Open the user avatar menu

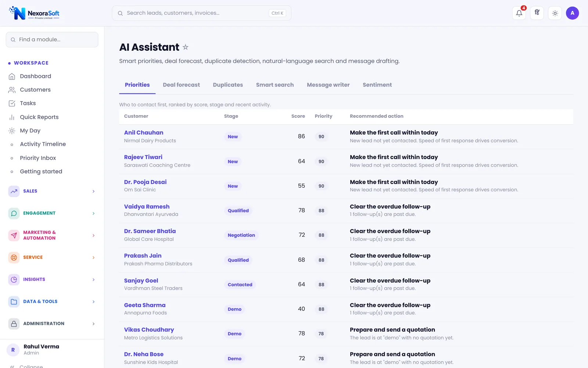click(x=572, y=13)
